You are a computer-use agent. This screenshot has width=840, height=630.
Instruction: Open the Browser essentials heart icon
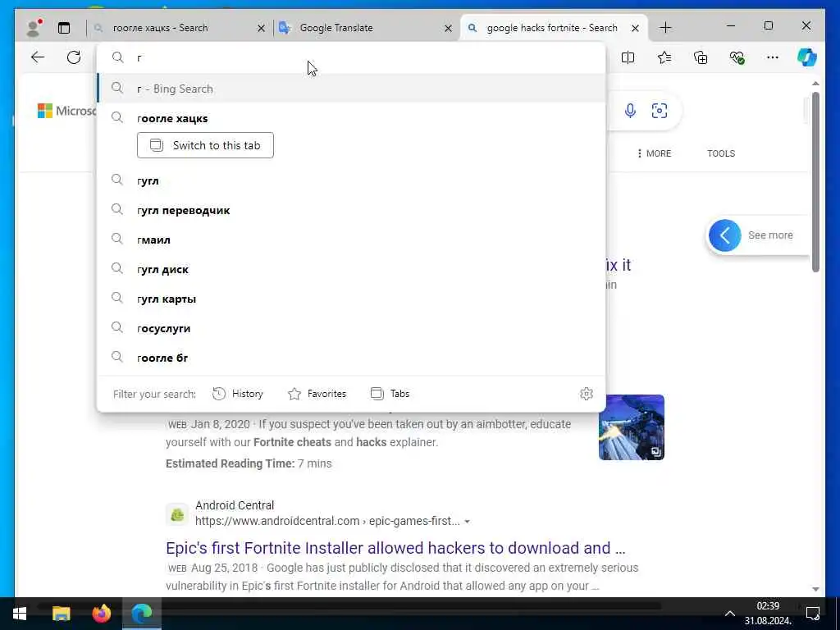(x=737, y=57)
